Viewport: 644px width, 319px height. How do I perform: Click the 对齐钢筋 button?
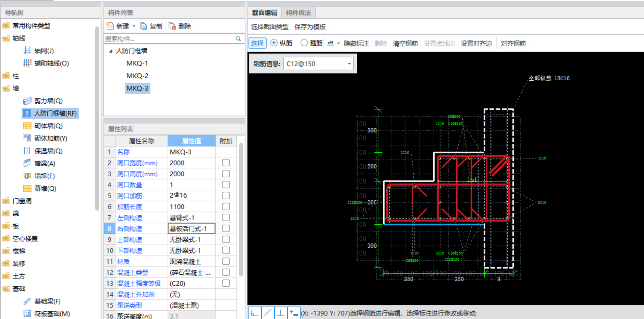[x=513, y=43]
